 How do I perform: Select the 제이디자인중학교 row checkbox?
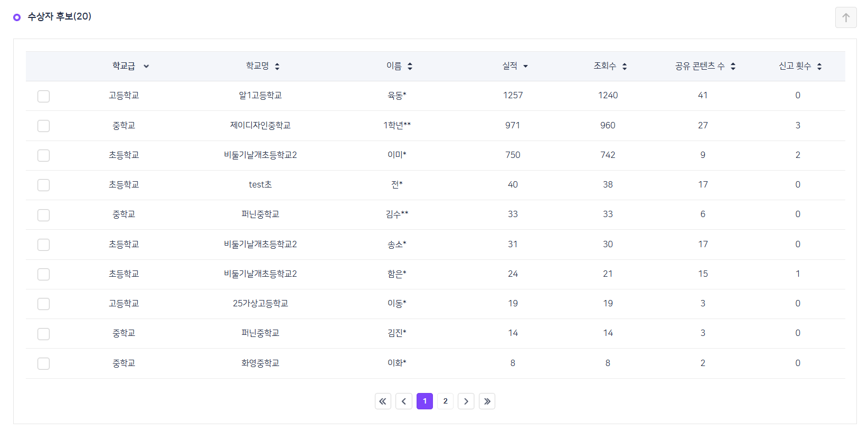(43, 126)
